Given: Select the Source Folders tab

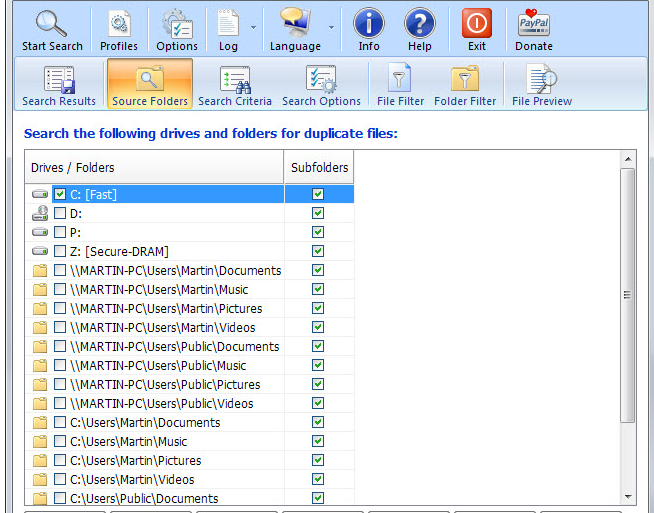Looking at the screenshot, I should point(150,84).
